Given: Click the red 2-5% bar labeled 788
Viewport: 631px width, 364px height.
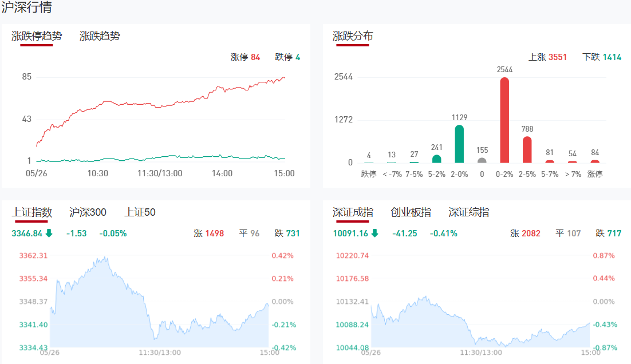Looking at the screenshot, I should click(527, 149).
